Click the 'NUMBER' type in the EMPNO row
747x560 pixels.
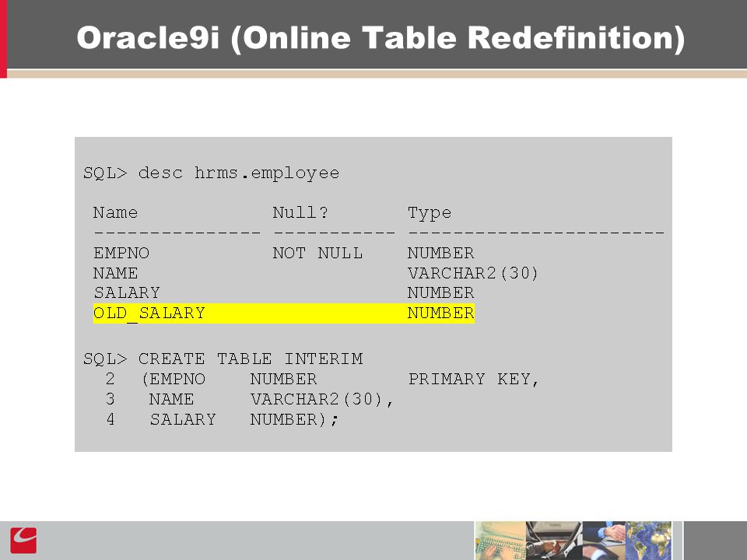click(440, 253)
